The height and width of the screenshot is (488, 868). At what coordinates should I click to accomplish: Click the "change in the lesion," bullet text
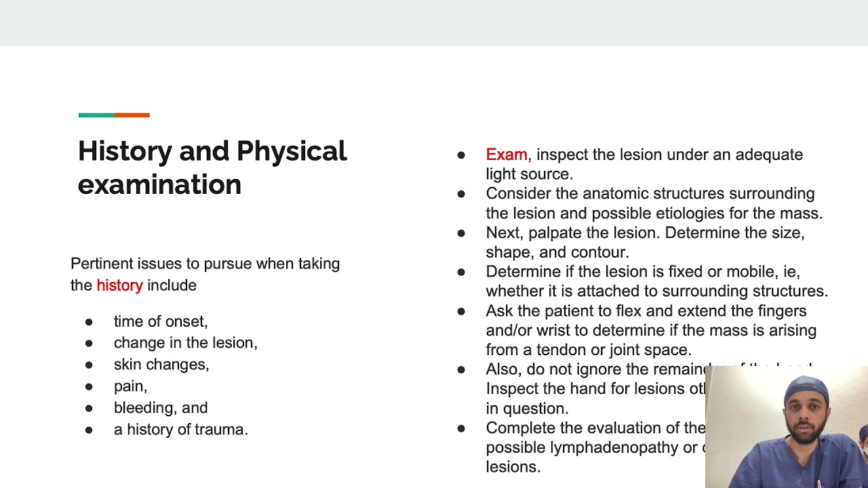click(x=185, y=343)
